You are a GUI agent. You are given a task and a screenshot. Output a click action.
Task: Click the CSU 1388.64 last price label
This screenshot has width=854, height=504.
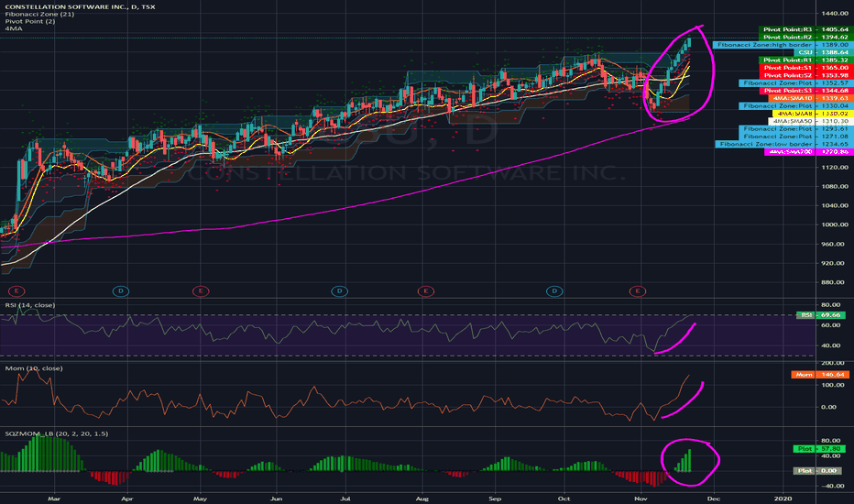coord(823,52)
